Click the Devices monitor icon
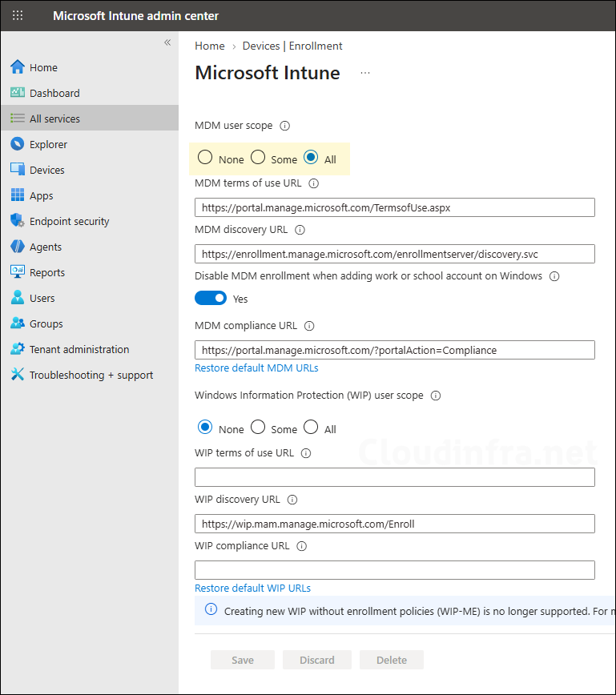The image size is (616, 695). click(18, 170)
